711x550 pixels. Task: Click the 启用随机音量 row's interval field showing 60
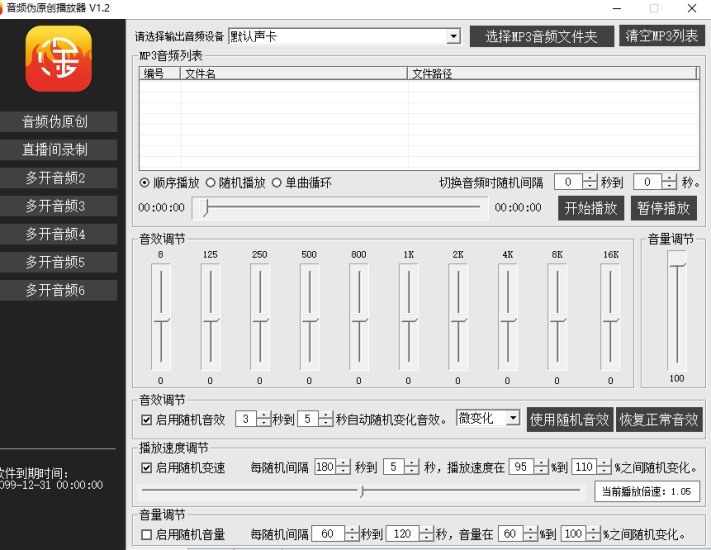tap(328, 534)
